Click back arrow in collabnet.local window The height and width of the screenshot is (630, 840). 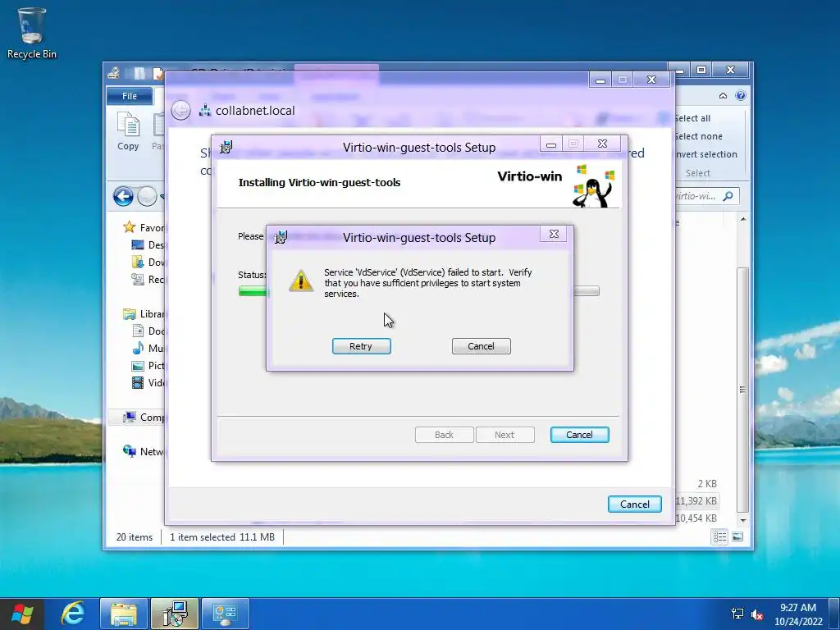point(181,111)
